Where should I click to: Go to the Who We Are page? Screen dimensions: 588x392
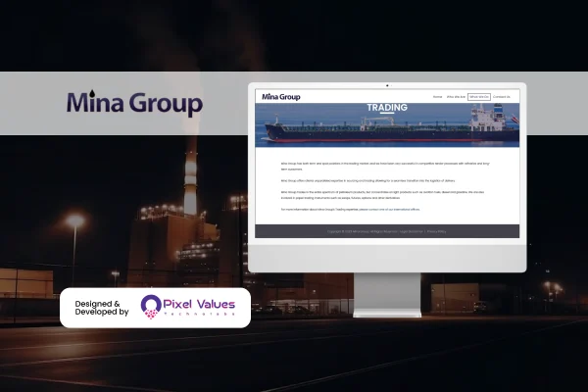(456, 97)
